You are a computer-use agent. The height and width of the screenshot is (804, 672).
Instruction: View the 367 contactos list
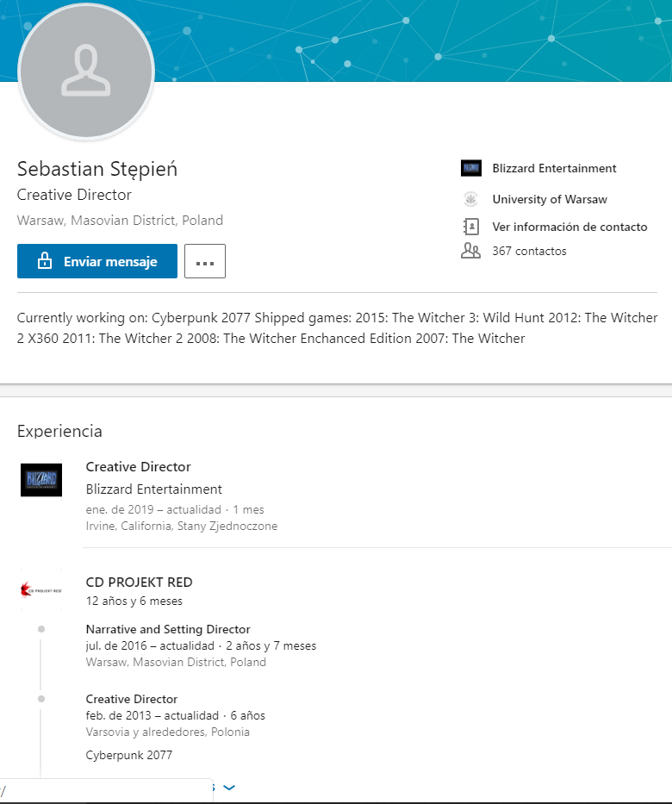pos(529,251)
